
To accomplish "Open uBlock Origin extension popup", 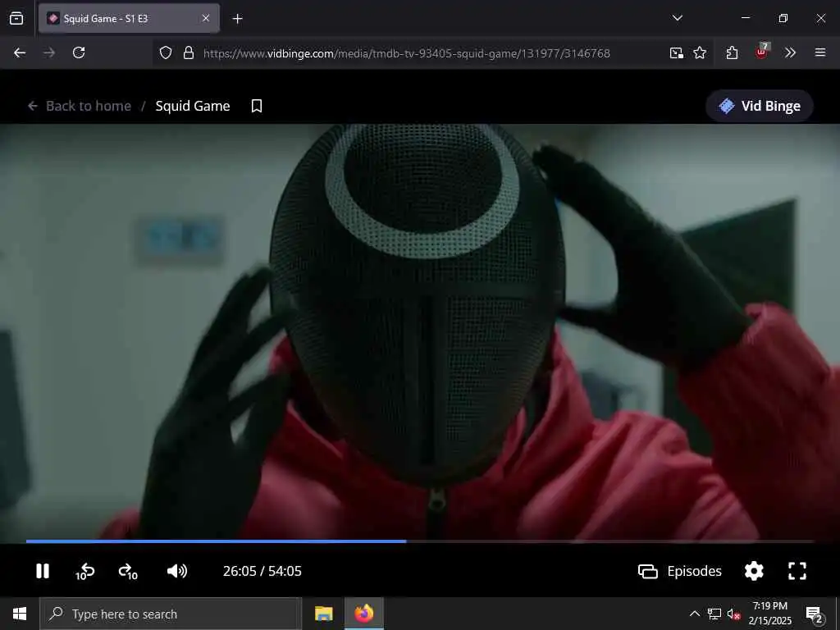I will (x=761, y=52).
